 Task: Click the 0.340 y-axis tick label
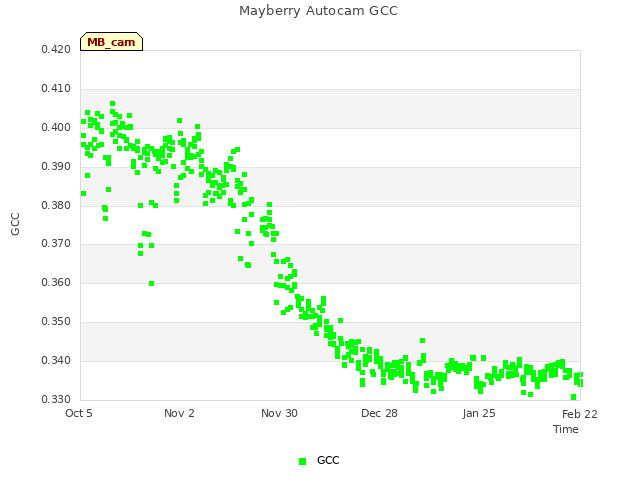point(56,360)
